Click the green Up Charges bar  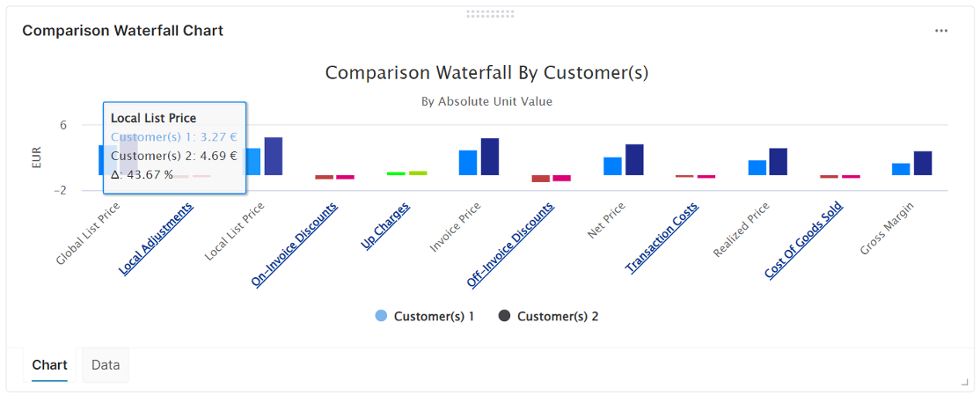coord(396,173)
